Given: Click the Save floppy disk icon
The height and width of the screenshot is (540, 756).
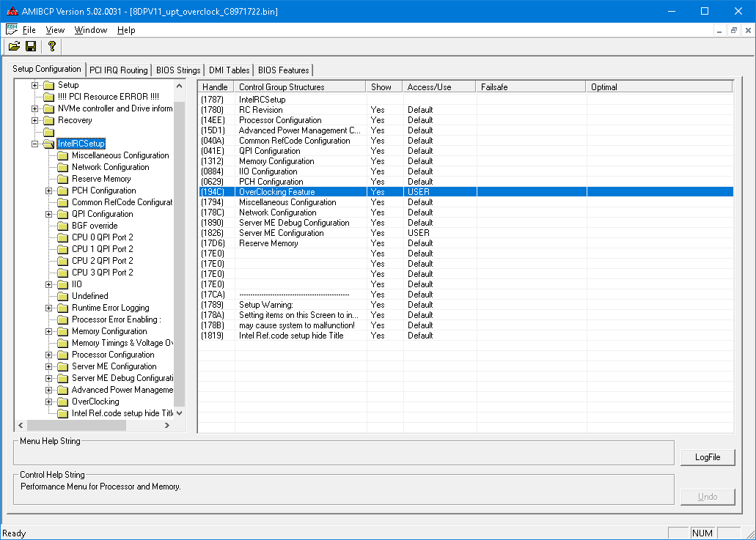Looking at the screenshot, I should (x=31, y=46).
